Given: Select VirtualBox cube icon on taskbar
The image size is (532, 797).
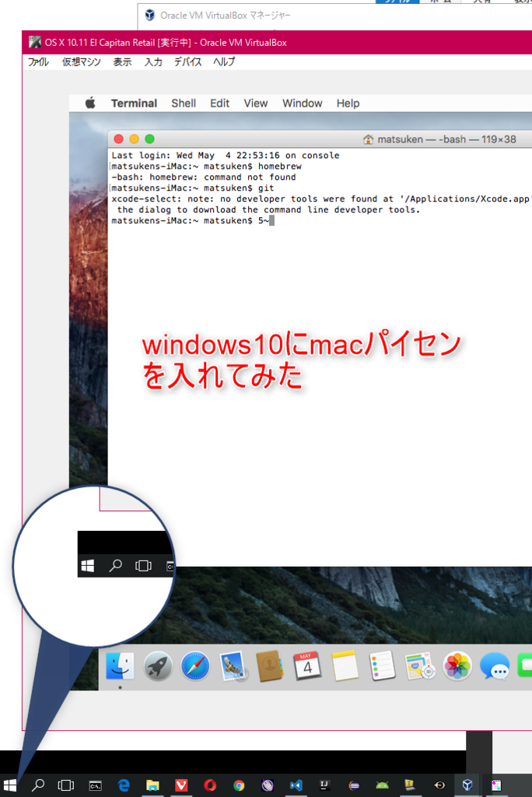Looking at the screenshot, I should 467,785.
